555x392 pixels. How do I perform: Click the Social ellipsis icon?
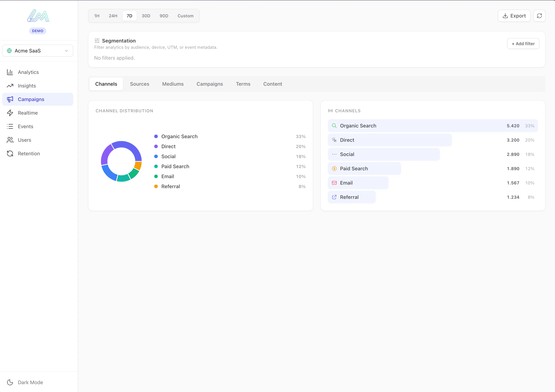(334, 154)
